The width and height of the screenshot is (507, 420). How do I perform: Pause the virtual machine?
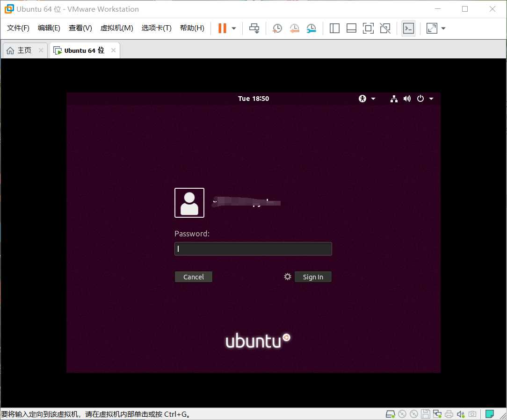point(222,28)
